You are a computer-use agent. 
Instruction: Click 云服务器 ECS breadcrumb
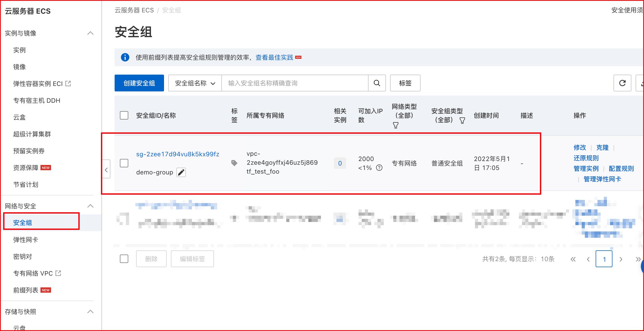tap(134, 10)
